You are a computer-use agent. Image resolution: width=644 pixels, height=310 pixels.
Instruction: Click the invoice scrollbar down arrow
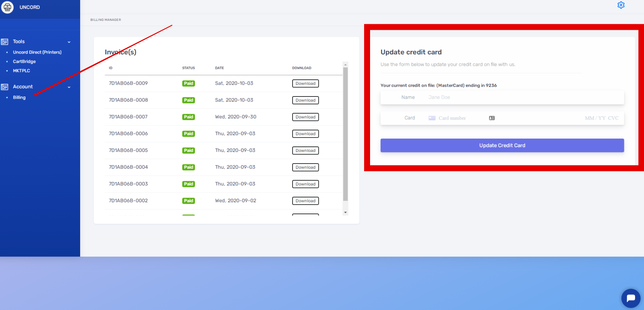pyautogui.click(x=345, y=213)
